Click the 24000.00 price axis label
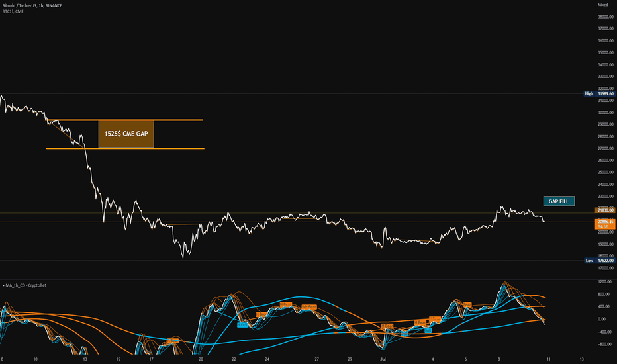 tap(606, 185)
